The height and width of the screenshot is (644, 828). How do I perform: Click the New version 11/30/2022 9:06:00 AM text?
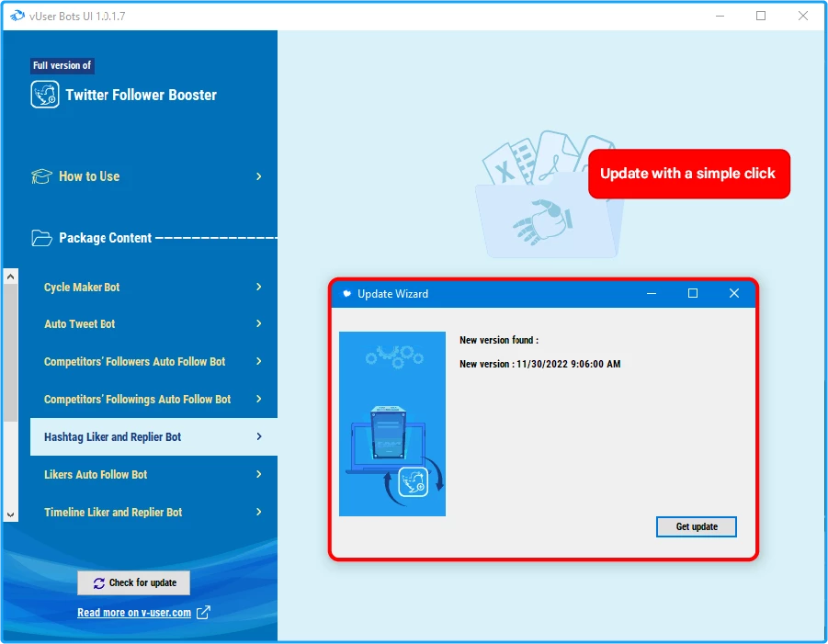pos(540,364)
